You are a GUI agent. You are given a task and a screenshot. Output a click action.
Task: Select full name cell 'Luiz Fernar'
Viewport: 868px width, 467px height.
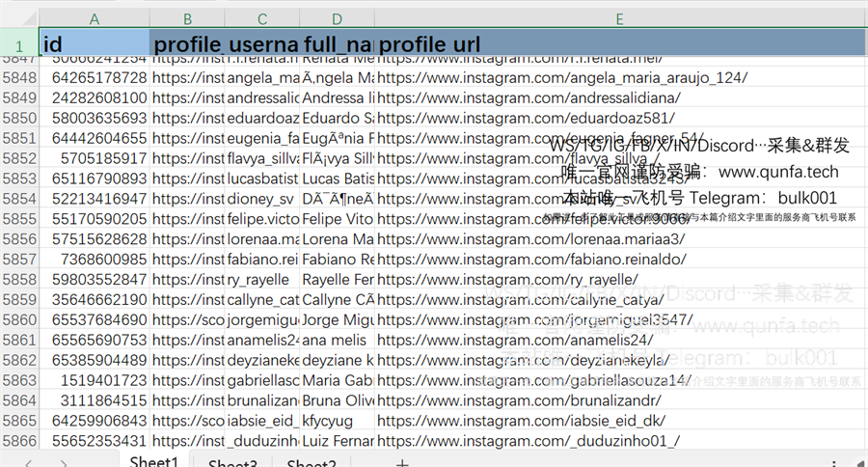(x=338, y=441)
